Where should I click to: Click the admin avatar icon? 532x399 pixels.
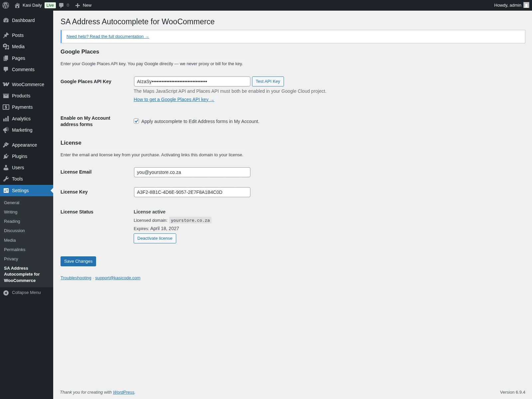pos(526,5)
